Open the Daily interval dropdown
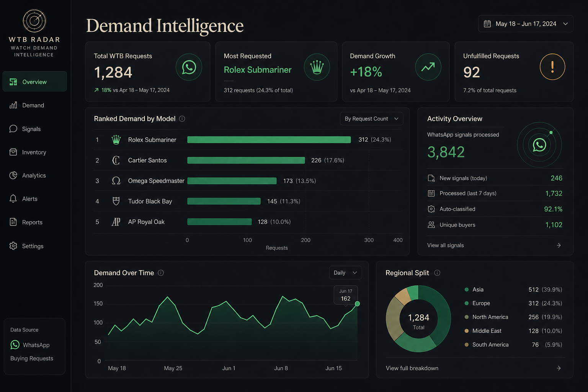 coord(345,273)
